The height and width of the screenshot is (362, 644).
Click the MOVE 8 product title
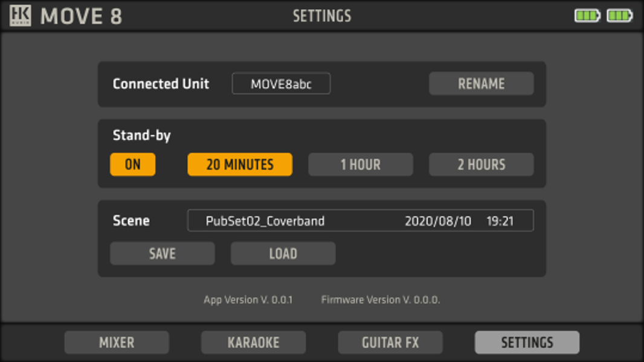click(81, 16)
